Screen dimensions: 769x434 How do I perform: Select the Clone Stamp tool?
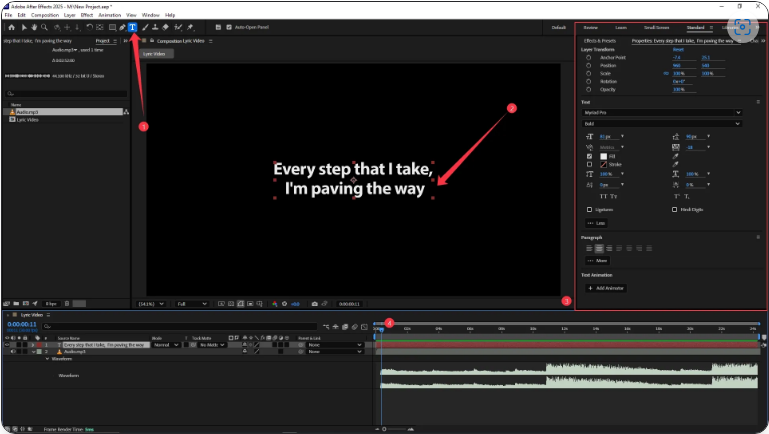tap(155, 27)
